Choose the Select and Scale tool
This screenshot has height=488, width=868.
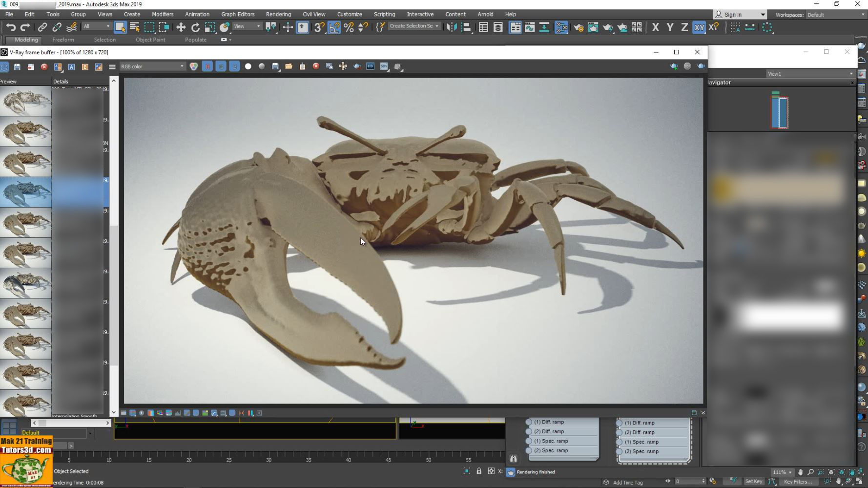pyautogui.click(x=210, y=27)
